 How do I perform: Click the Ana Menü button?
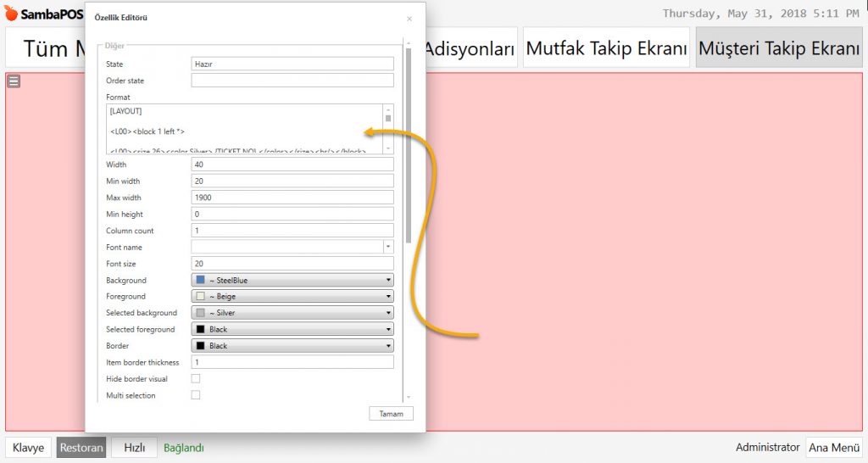pyautogui.click(x=833, y=448)
